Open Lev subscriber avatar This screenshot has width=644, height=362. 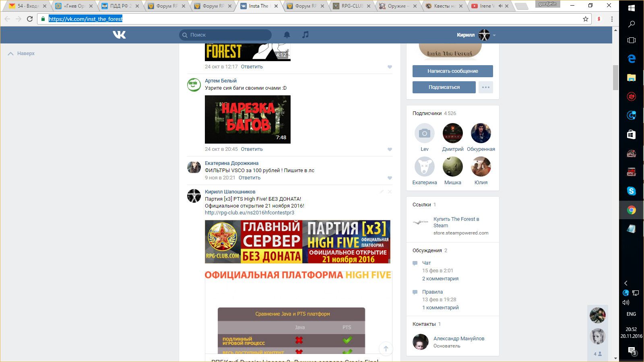pyautogui.click(x=425, y=133)
